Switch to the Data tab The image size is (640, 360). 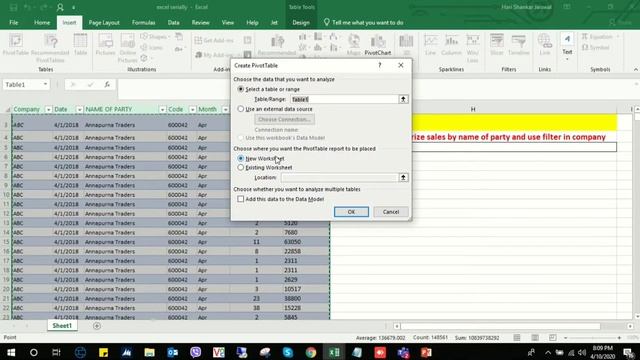[173, 22]
